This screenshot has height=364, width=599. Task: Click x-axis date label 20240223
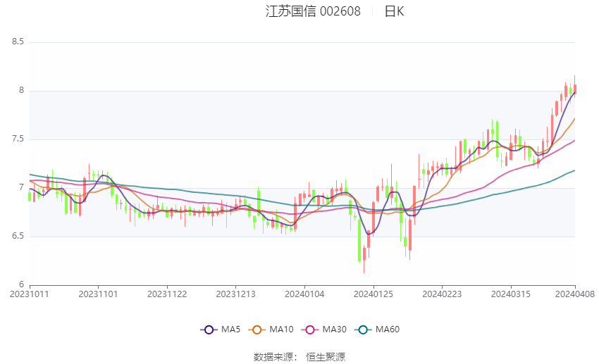tap(442, 294)
